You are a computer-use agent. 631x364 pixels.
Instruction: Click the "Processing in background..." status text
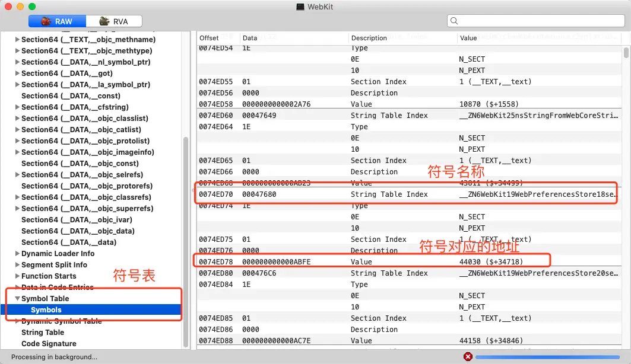54,357
